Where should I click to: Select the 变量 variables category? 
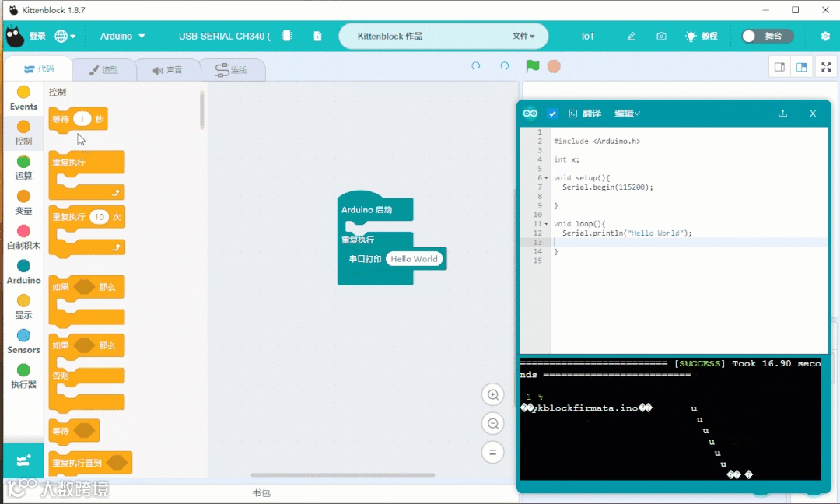tap(23, 202)
